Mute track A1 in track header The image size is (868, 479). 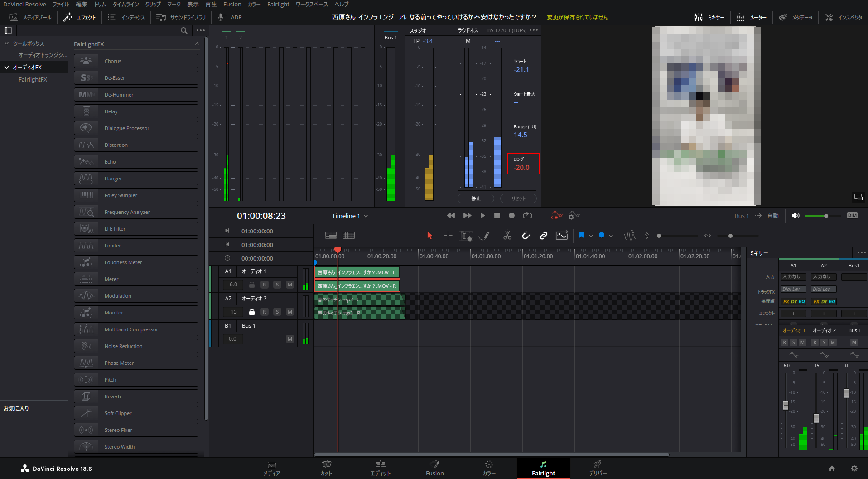click(x=290, y=285)
